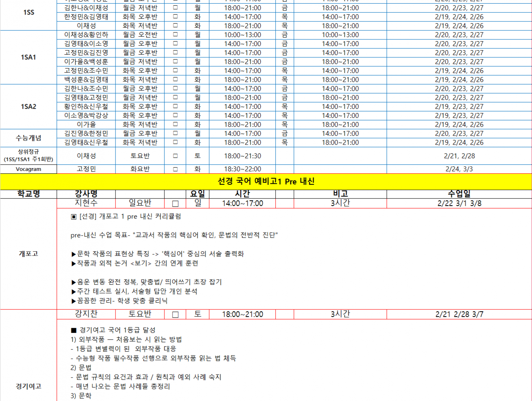Screen dimensions: 532x401
Task: Tick the 강지찬 토요반 checkbox
Action: pos(175,314)
